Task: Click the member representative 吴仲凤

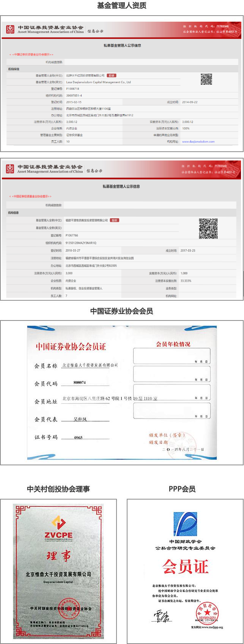Action: point(80,419)
